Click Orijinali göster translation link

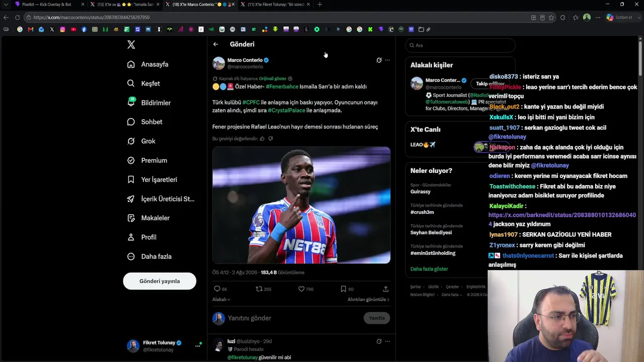273,79
